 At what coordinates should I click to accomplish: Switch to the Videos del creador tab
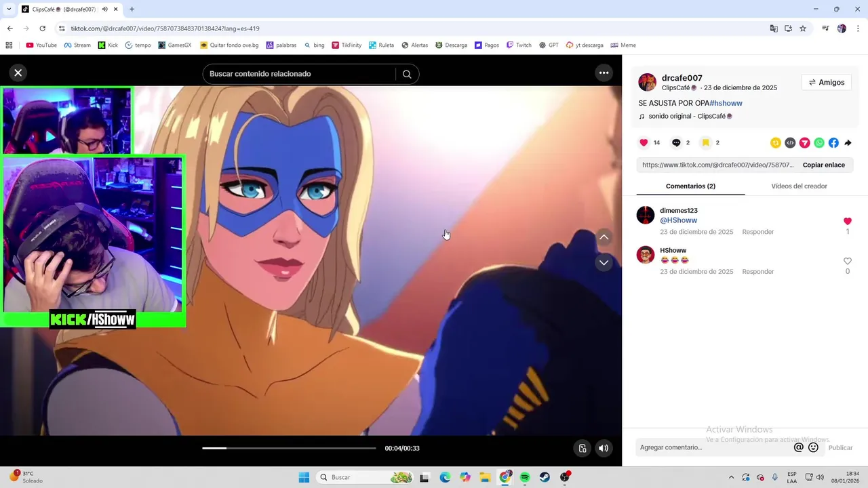coord(799,186)
